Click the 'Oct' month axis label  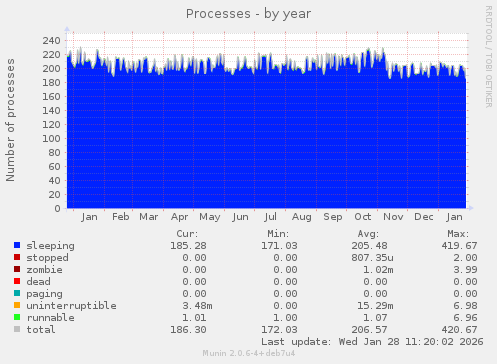click(363, 217)
